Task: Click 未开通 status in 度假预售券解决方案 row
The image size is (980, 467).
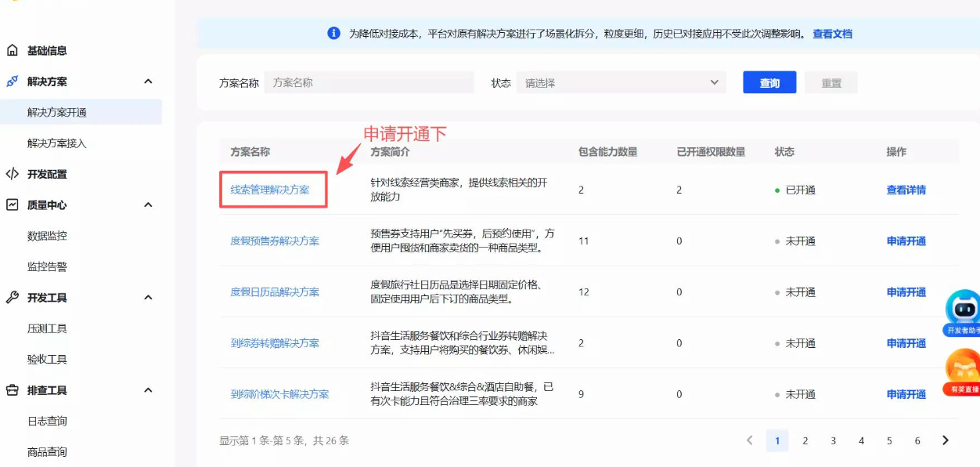Action: tap(795, 241)
